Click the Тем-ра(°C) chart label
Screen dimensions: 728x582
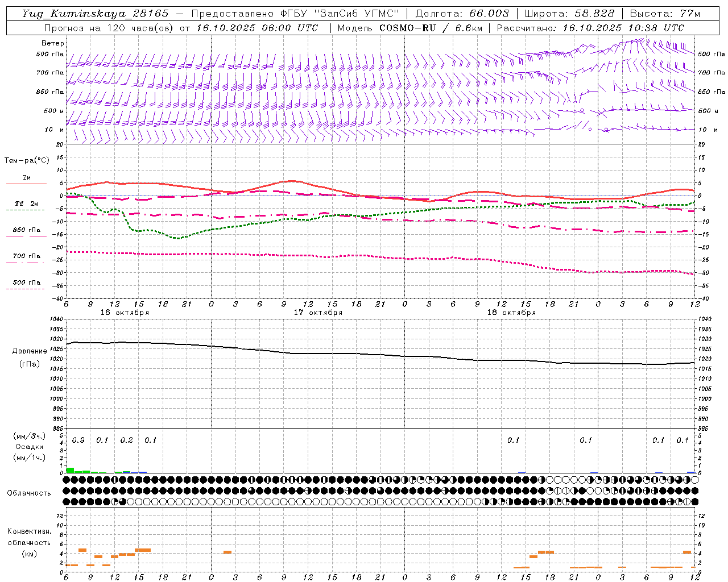click(x=27, y=161)
